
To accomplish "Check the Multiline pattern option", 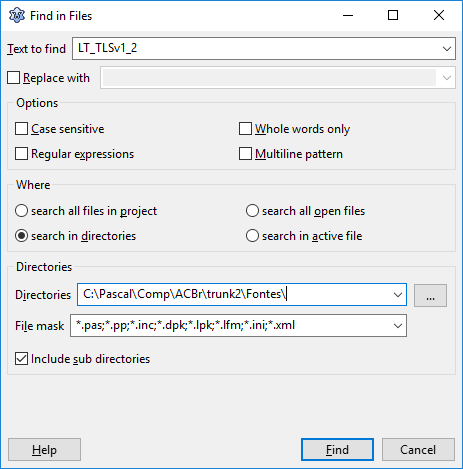I will pyautogui.click(x=245, y=154).
